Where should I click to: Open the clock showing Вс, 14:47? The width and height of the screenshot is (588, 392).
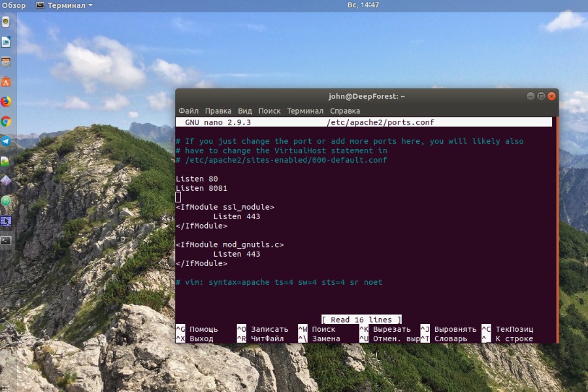[363, 5]
